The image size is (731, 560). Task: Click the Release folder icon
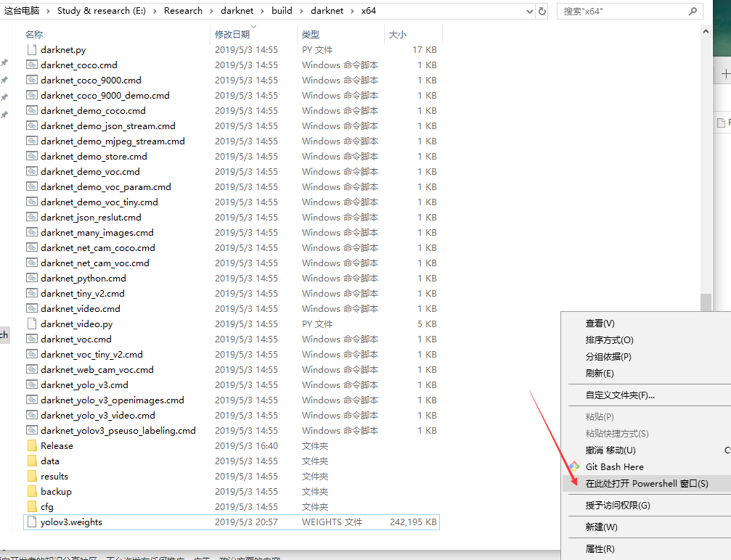coord(32,446)
